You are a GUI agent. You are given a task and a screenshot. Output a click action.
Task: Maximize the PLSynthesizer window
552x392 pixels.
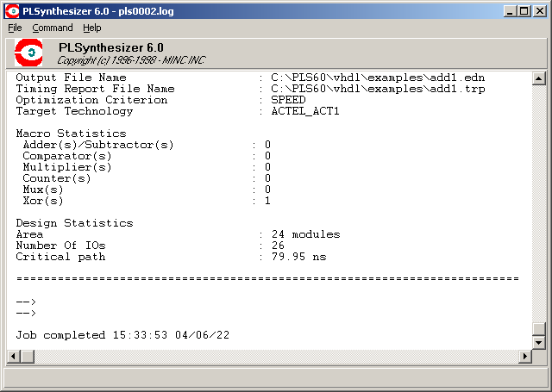coord(524,10)
